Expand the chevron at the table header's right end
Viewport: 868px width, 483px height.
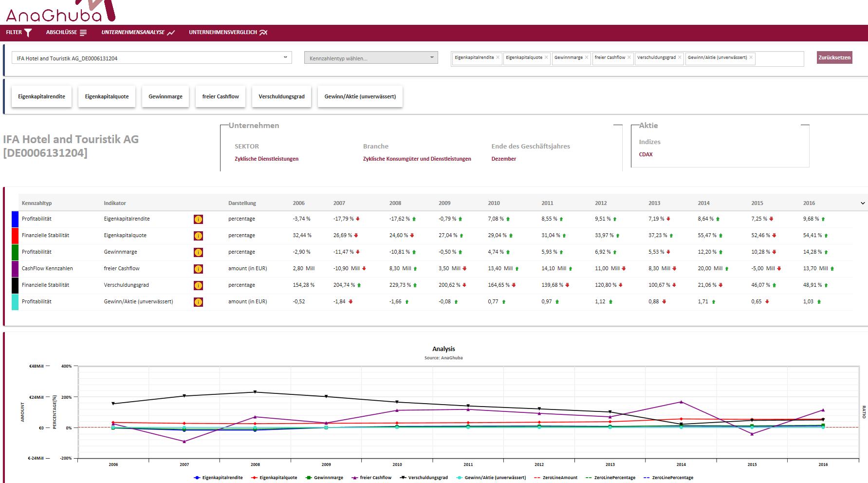(862, 203)
